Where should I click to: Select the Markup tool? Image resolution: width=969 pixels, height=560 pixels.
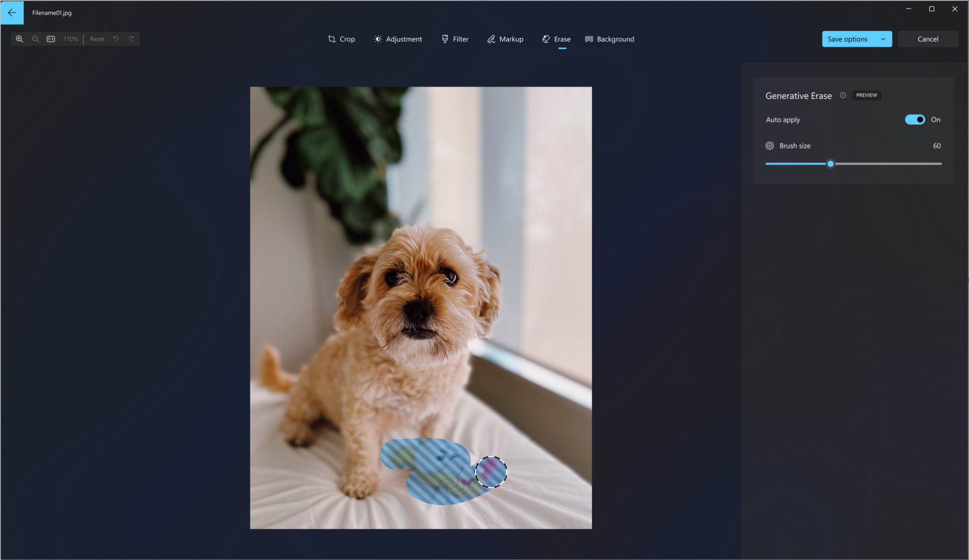tap(505, 39)
